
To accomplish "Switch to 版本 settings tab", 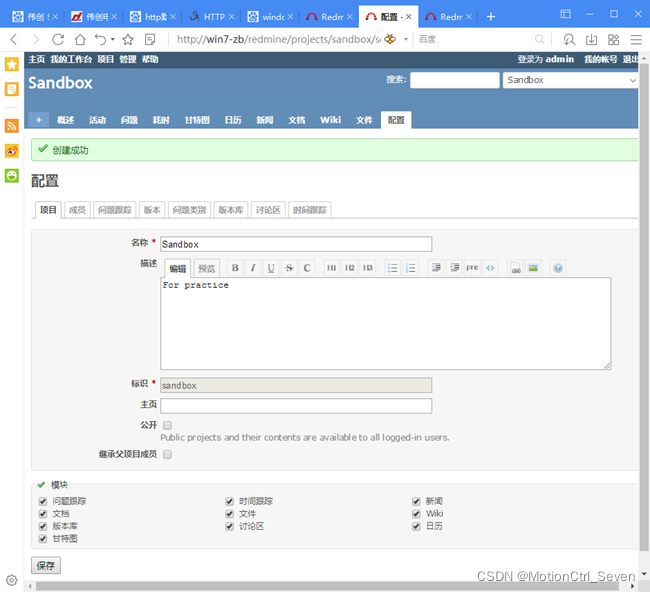I will point(152,210).
